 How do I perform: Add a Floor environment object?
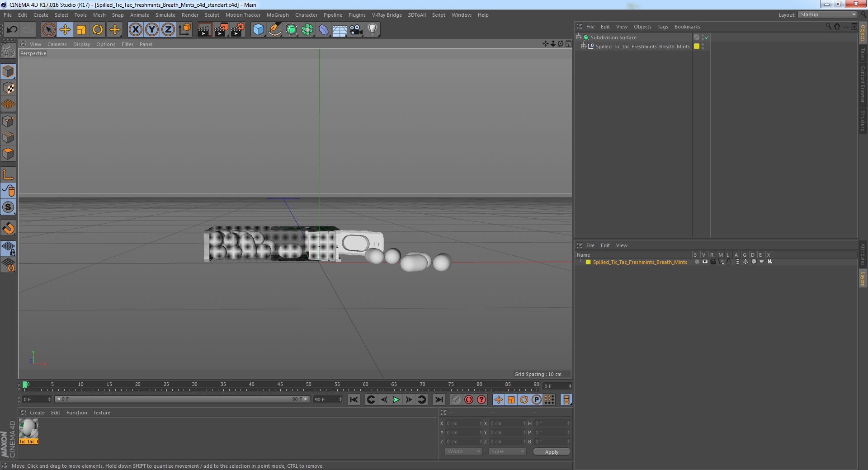pos(340,30)
